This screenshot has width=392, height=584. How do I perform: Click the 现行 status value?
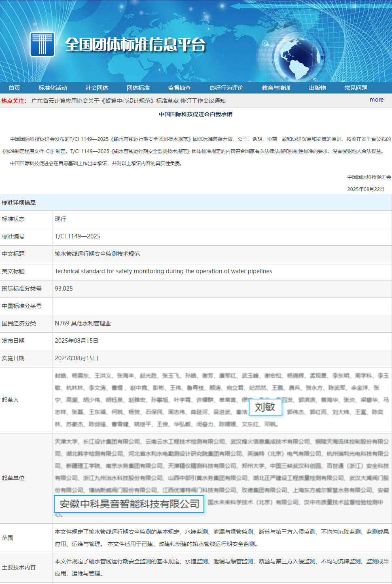tap(61, 219)
